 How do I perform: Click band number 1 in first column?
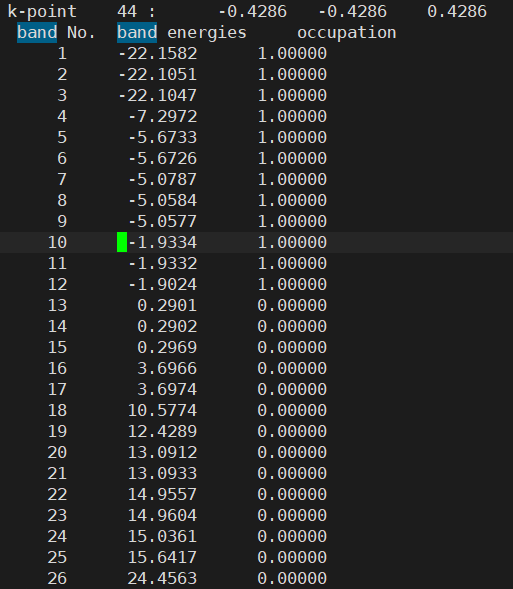[x=62, y=54]
